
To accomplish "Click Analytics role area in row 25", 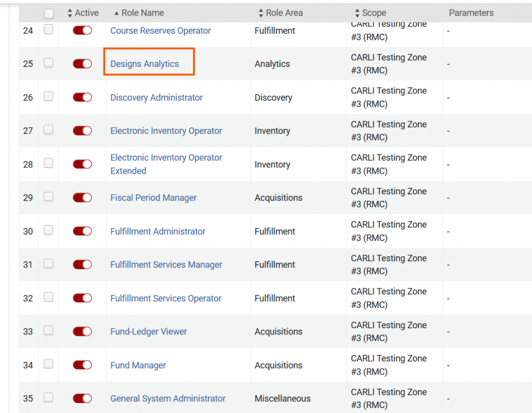I will 272,64.
